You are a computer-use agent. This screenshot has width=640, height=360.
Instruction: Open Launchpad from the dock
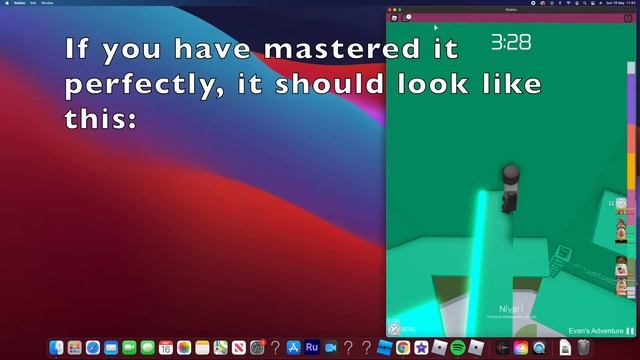(74, 348)
